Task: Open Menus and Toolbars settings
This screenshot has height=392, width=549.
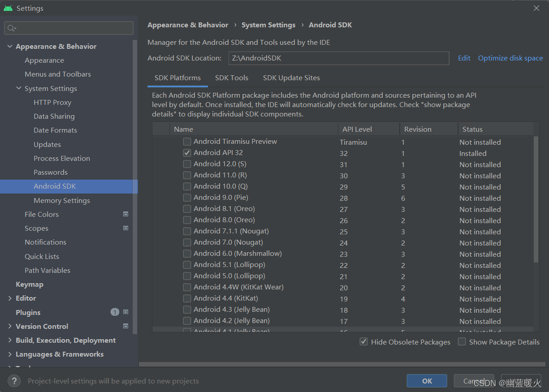Action: click(58, 74)
